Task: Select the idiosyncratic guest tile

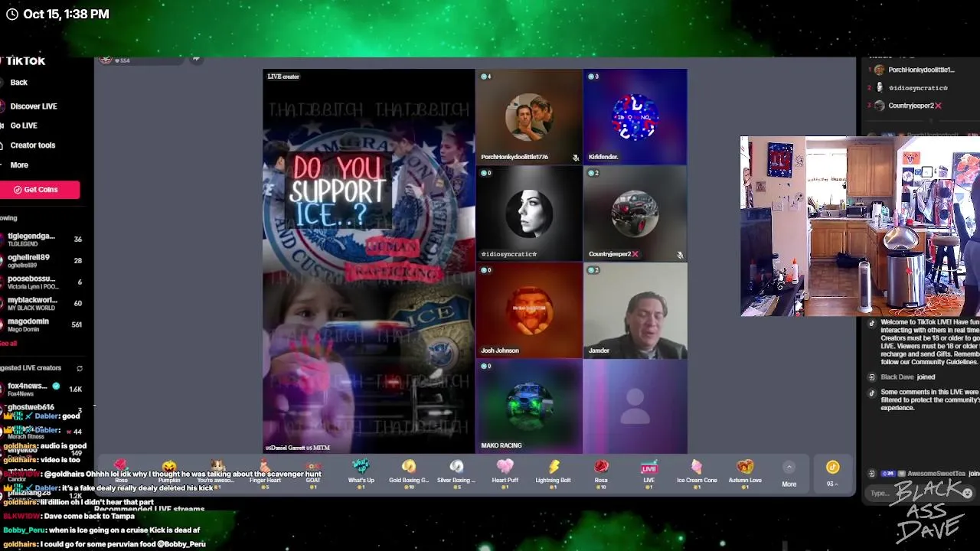Action: [528, 214]
